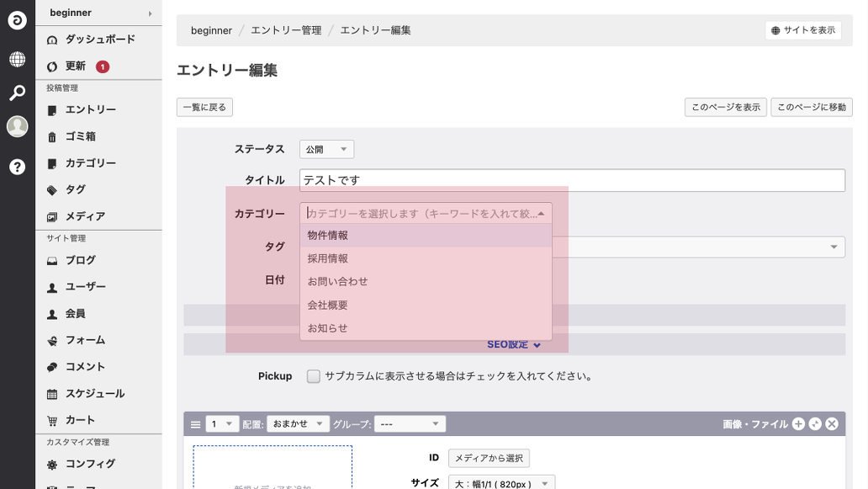
Task: Click the 一覧に戻る button
Action: [x=204, y=107]
